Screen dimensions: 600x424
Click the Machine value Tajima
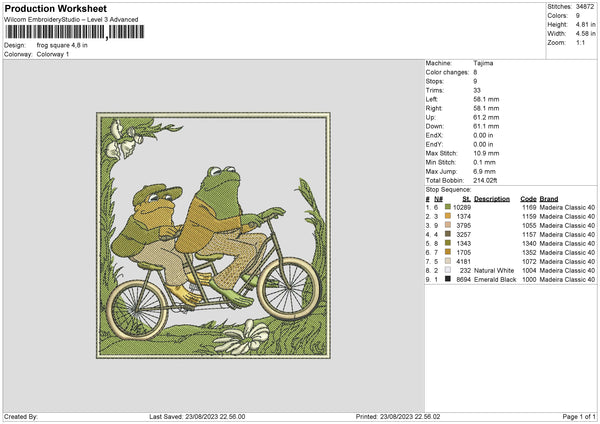coord(483,63)
